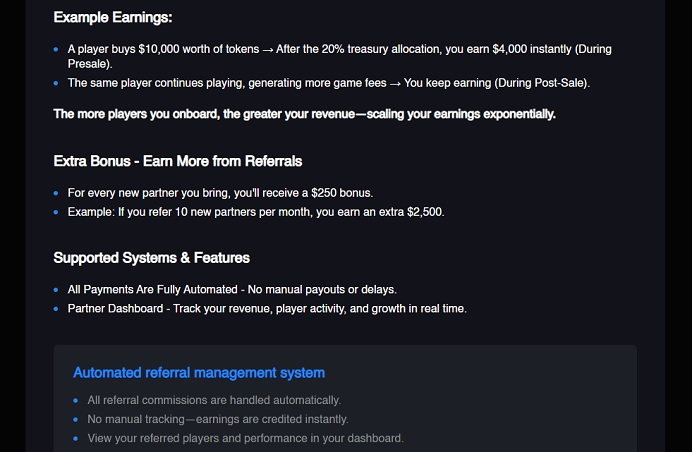This screenshot has height=452, width=692.
Task: Click the bullet before 'A player buys $10,000'
Action: pyautogui.click(x=56, y=49)
